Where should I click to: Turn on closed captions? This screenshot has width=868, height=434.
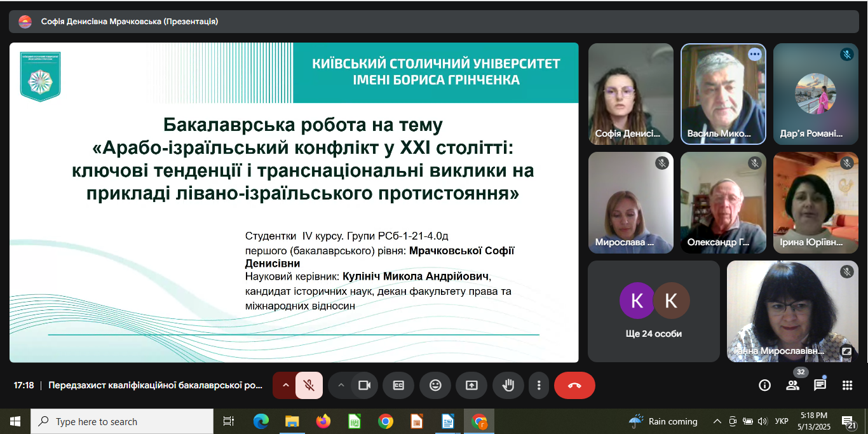[x=398, y=385]
